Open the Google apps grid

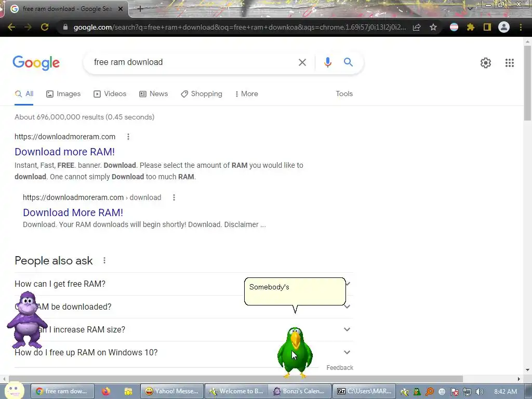(x=509, y=63)
